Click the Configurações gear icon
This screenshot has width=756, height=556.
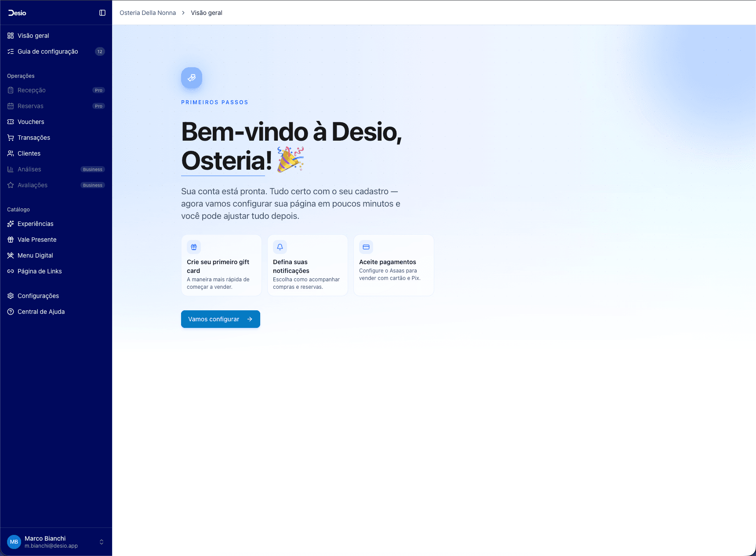[11, 296]
